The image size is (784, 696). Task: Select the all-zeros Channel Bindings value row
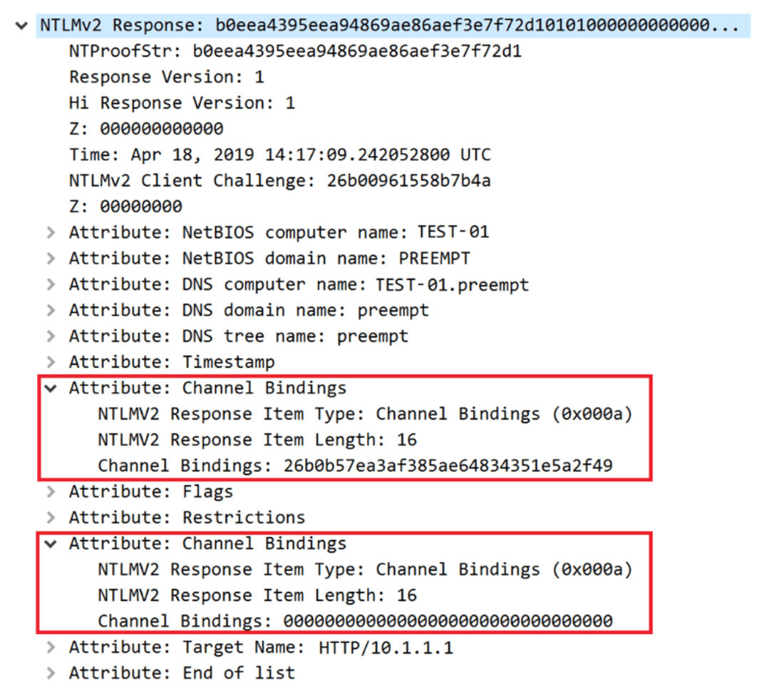coord(355,621)
